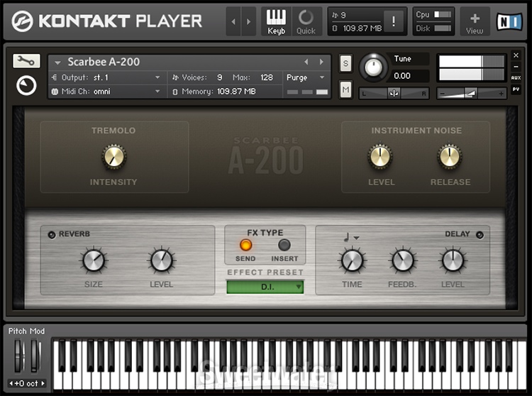Click the Instrument Noise Release knob
This screenshot has height=396, width=532.
click(450, 157)
